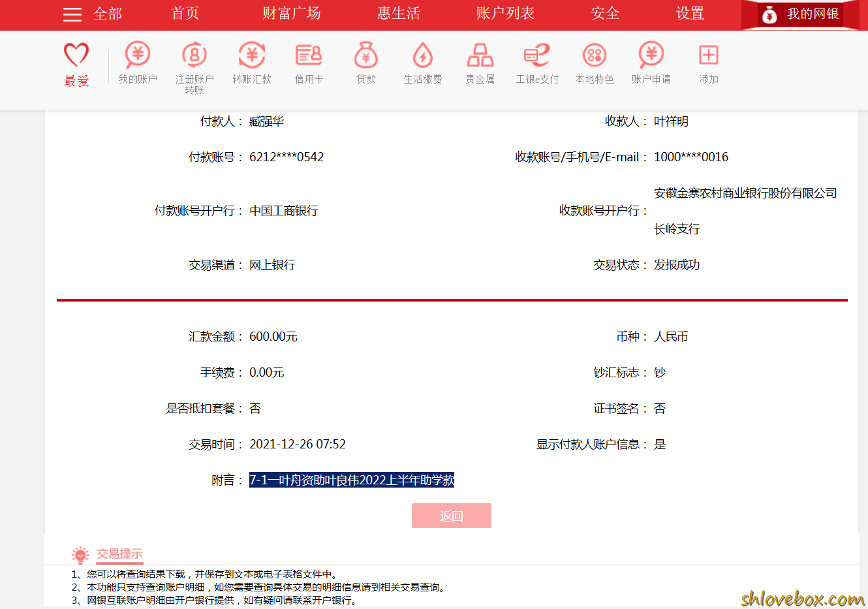Click the payer name 臧强华
868x609 pixels.
(266, 121)
